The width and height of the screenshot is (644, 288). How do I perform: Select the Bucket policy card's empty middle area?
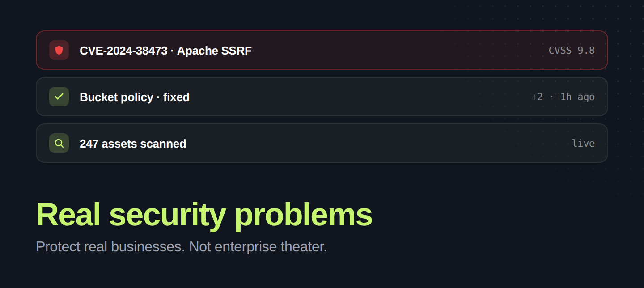pyautogui.click(x=358, y=97)
